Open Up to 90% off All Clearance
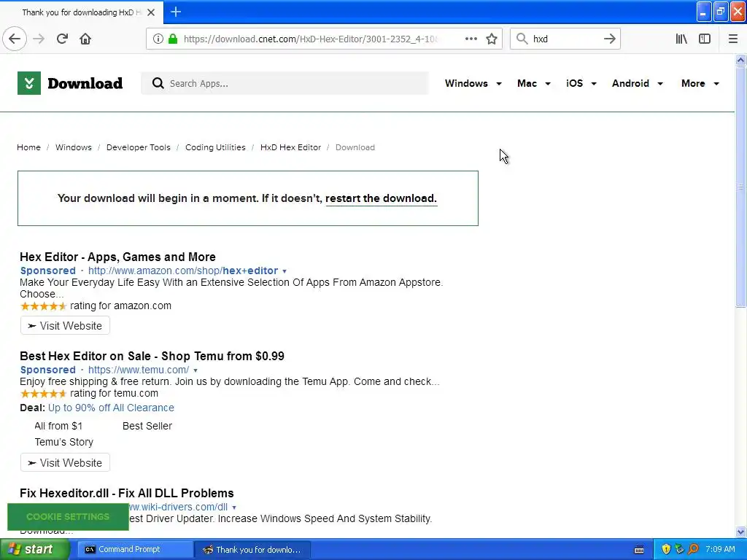747x560 pixels. point(111,408)
